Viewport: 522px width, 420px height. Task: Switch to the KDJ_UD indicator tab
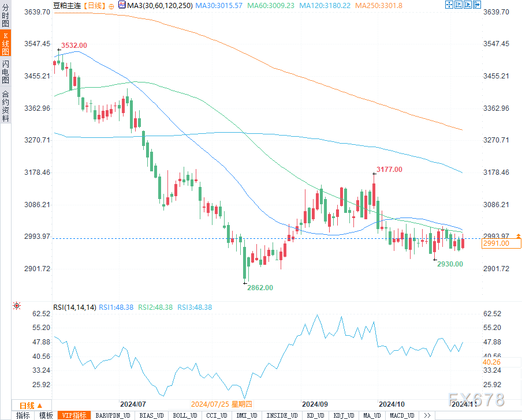tap(343, 415)
